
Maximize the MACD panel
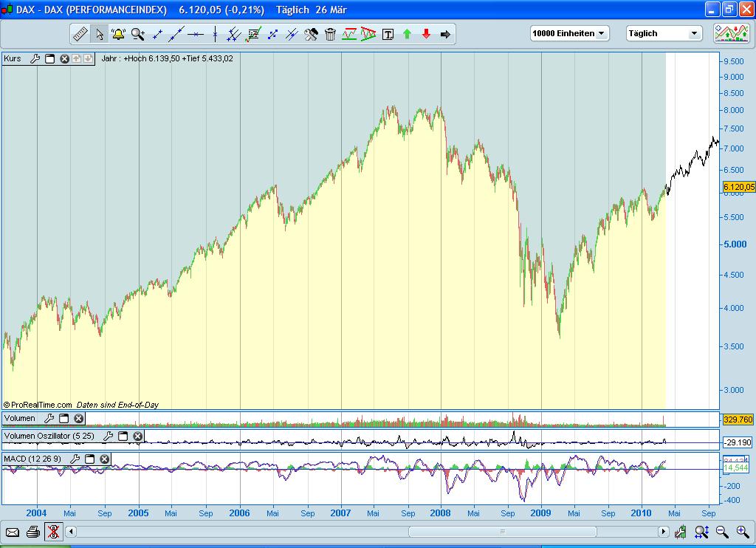pos(89,459)
